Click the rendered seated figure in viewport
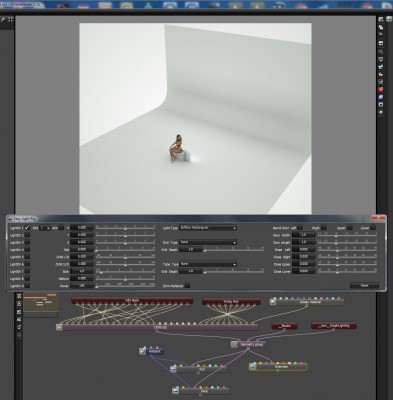Viewport: 393px width, 400px height. (x=176, y=148)
